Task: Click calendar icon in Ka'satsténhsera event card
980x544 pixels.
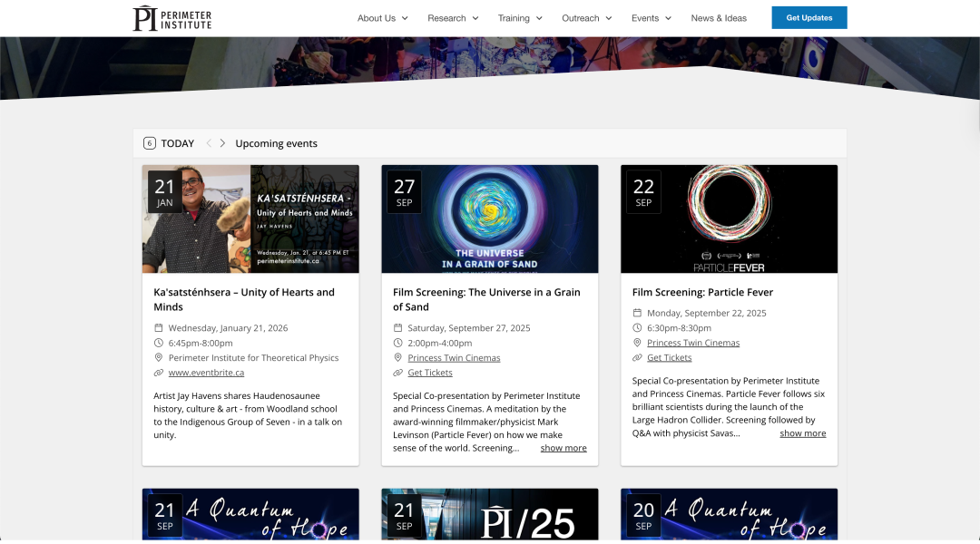Action: 159,328
